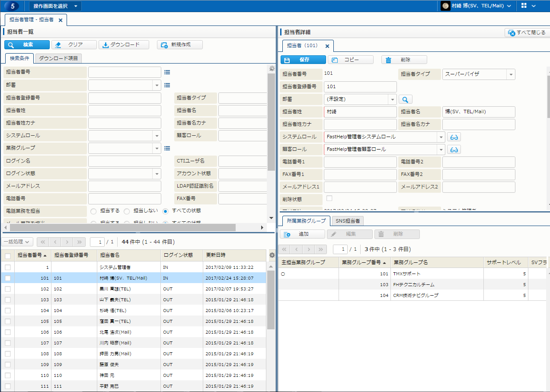Click the search form horizontal scrollbar
Image resolution: width=550 pixels, height=392 pixels.
(123, 227)
